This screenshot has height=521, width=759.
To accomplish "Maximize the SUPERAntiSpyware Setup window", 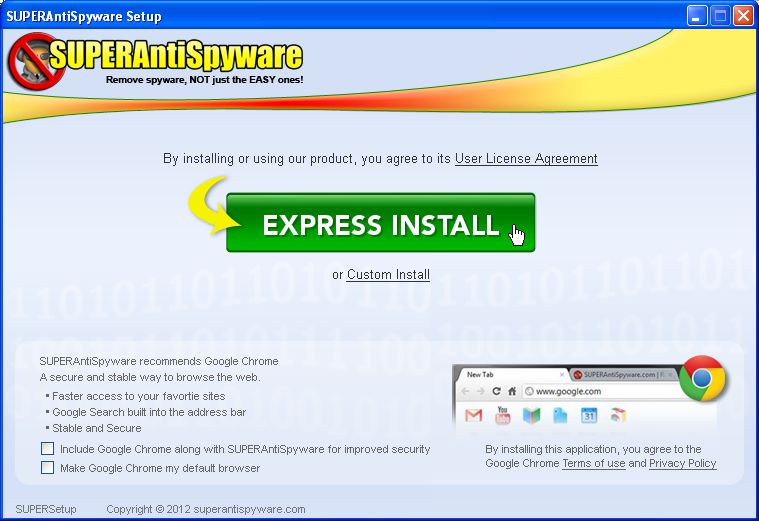I will (719, 16).
